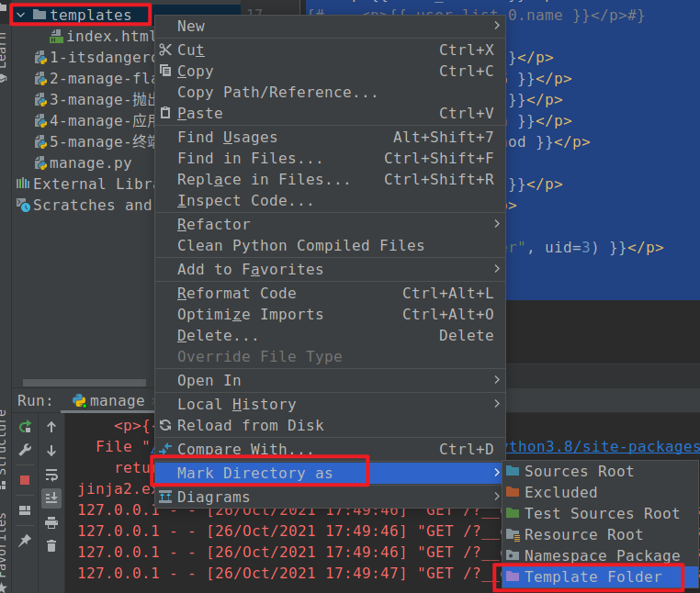
Task: Select External Libraries node
Action: coord(85,184)
